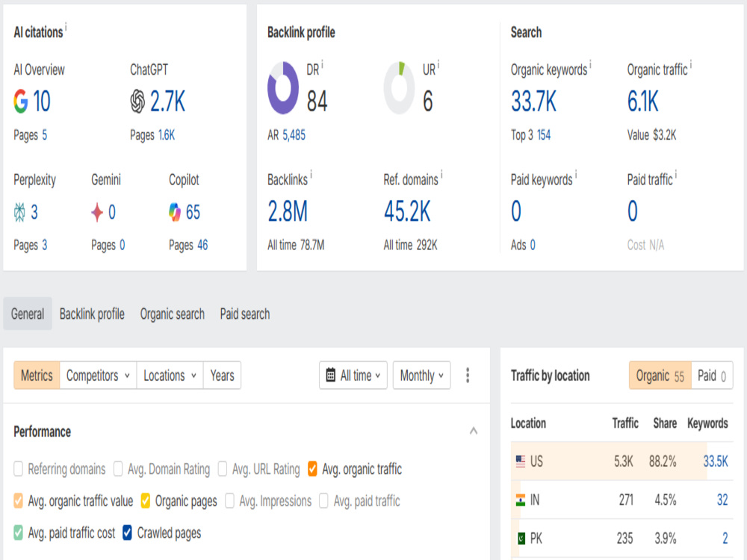Collapse the Performance section chevron
This screenshot has width=747, height=560.
pyautogui.click(x=474, y=431)
